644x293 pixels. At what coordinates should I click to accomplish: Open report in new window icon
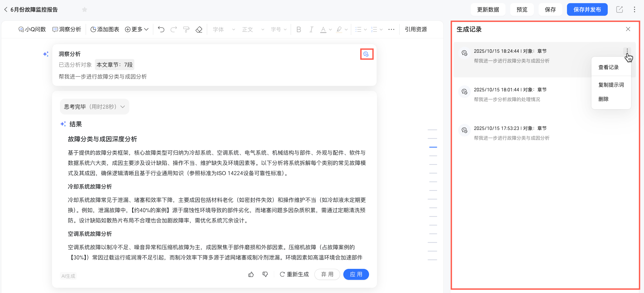(620, 10)
